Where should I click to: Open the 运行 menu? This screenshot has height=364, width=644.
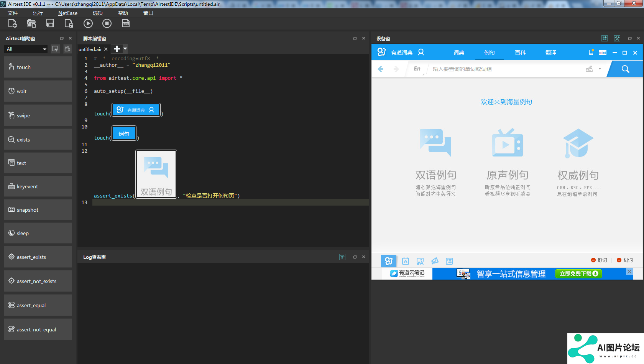(x=38, y=13)
